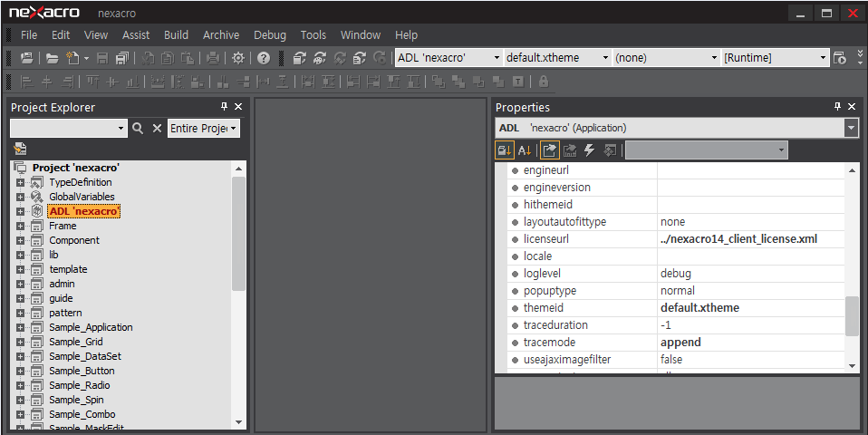868x435 pixels.
Task: Open the Edit menu
Action: click(x=61, y=34)
